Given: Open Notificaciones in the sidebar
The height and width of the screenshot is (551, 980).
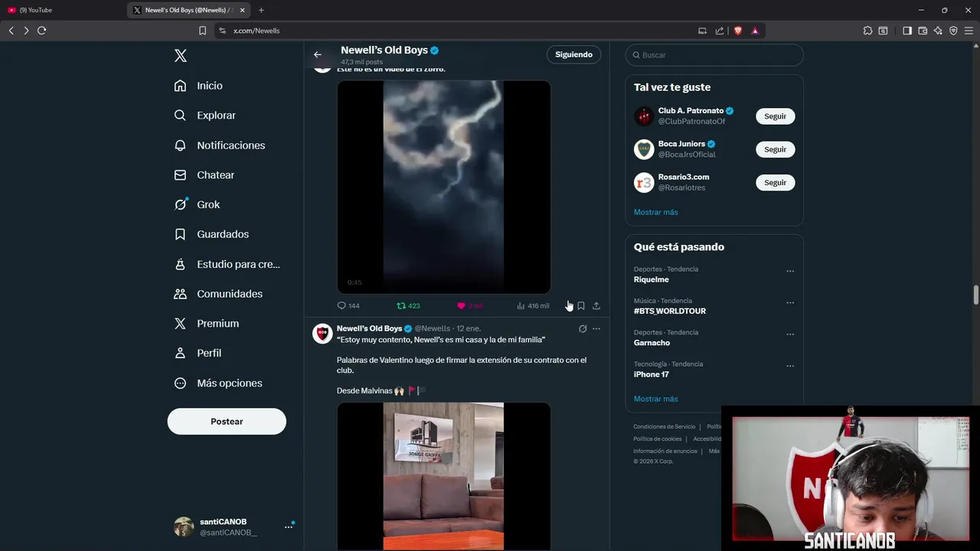Looking at the screenshot, I should (219, 145).
